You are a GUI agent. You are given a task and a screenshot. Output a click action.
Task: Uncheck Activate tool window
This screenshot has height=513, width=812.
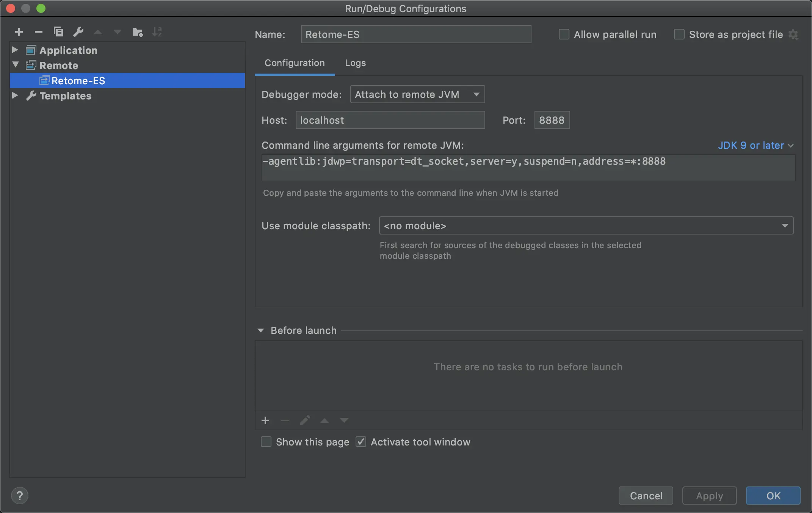point(361,442)
